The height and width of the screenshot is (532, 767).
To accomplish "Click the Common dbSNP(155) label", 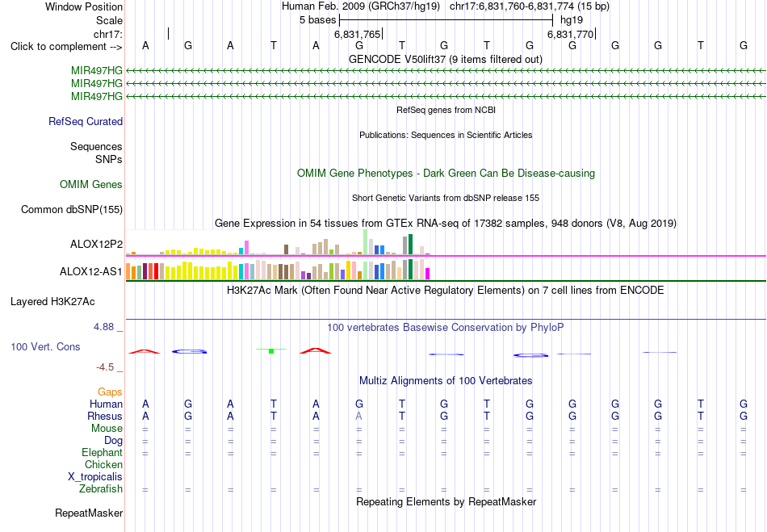I will [71, 209].
